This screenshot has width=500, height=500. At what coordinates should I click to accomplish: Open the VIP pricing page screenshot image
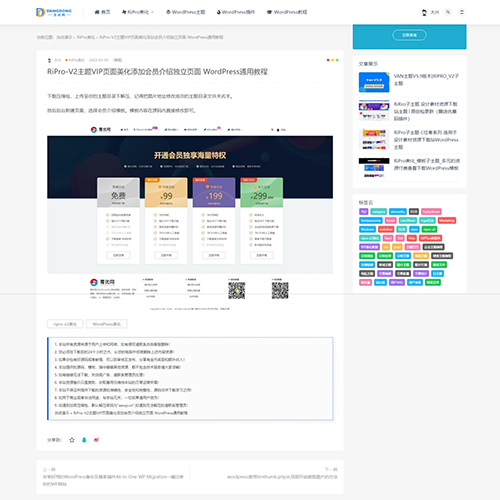[x=190, y=218]
